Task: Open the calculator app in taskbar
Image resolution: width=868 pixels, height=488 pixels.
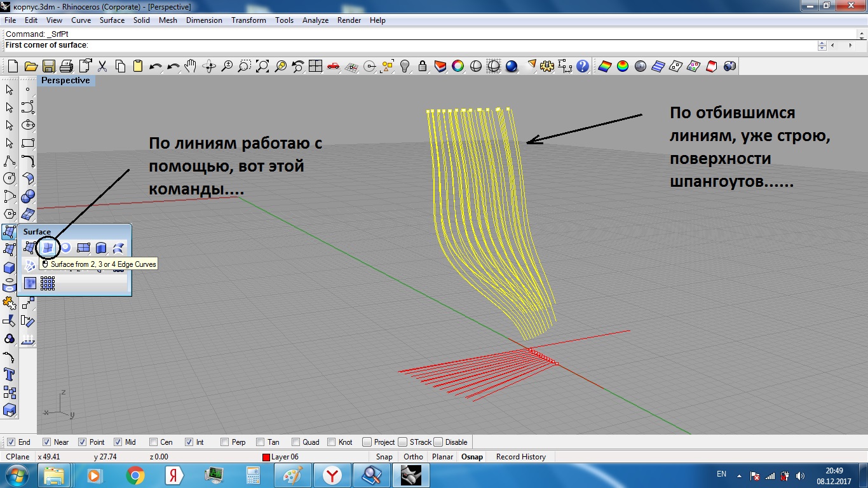Action: 253,475
